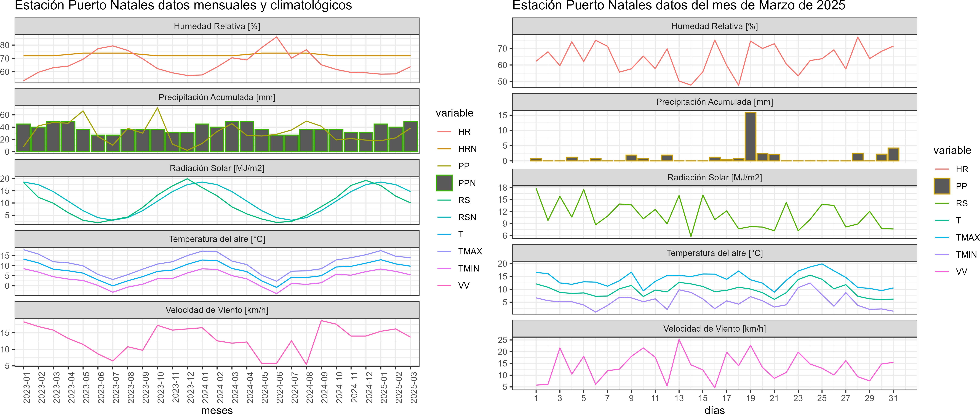Click the title 'Estación Puerto Natales datos del mes de Marzo de 2025'
The image size is (980, 414).
click(679, 5)
